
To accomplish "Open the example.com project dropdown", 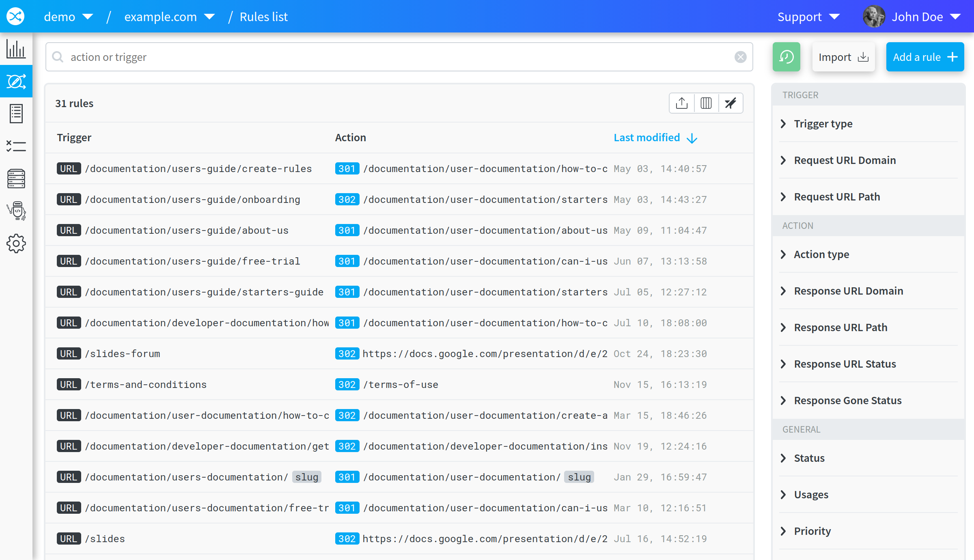I will click(x=168, y=17).
